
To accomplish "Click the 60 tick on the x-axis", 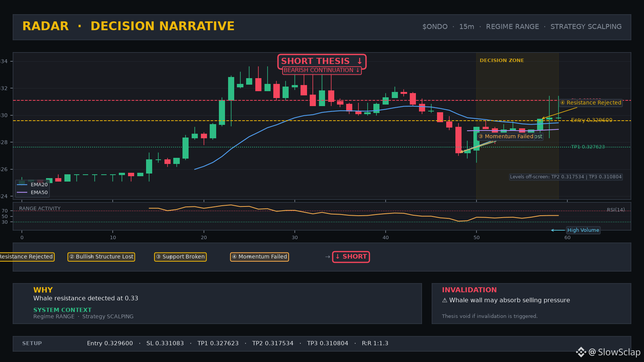I will [x=567, y=238].
